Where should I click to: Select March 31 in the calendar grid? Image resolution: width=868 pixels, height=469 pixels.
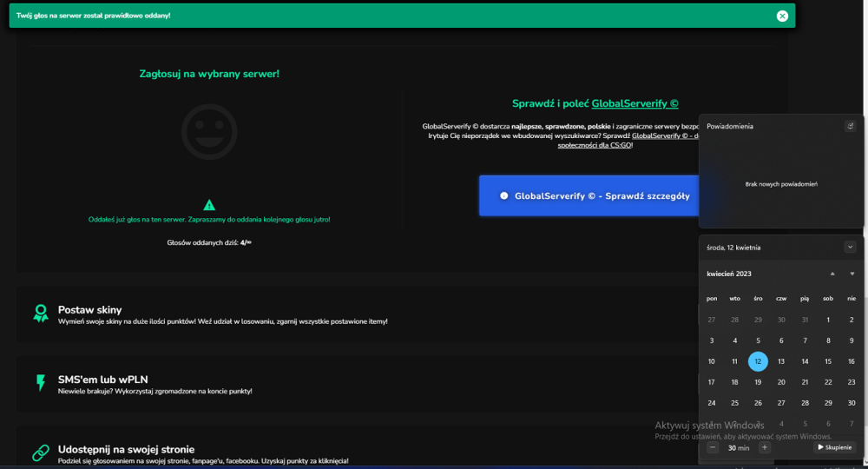(x=805, y=320)
